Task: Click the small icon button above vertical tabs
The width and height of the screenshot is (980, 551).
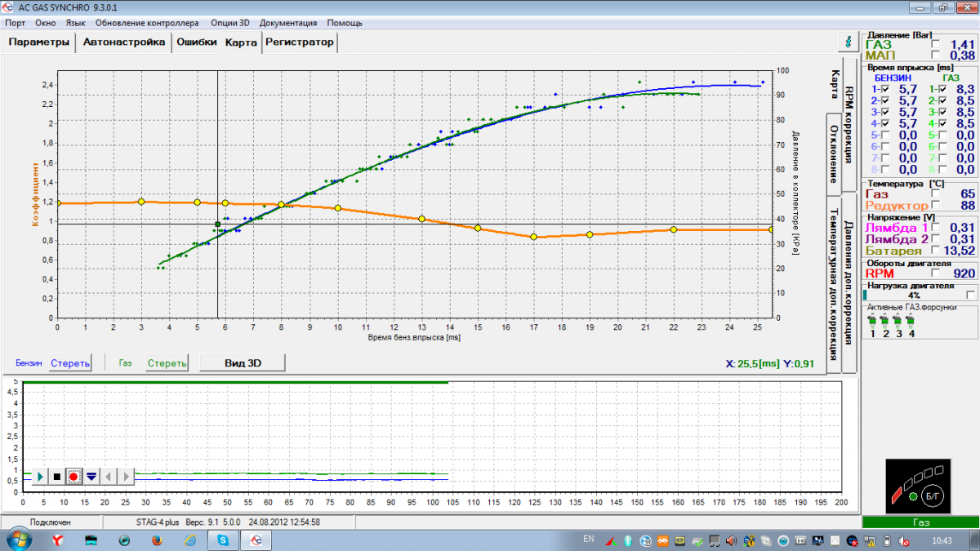Action: pos(847,42)
